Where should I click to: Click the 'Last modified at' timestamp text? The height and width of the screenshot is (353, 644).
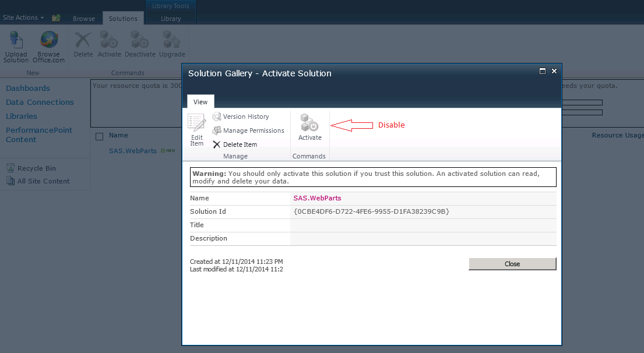237,269
